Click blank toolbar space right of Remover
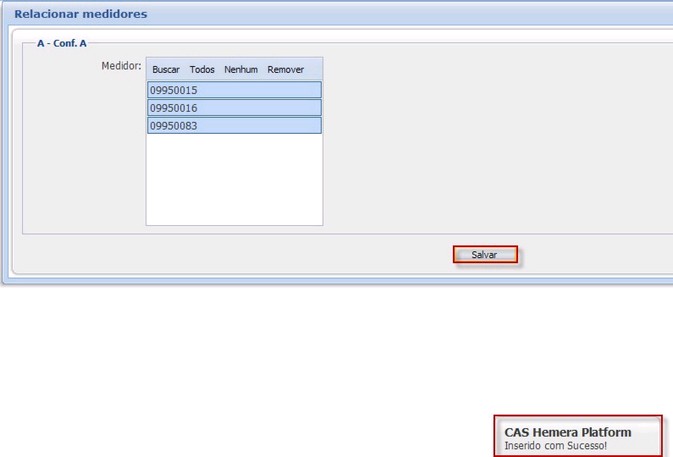The width and height of the screenshot is (673, 457). tap(313, 70)
